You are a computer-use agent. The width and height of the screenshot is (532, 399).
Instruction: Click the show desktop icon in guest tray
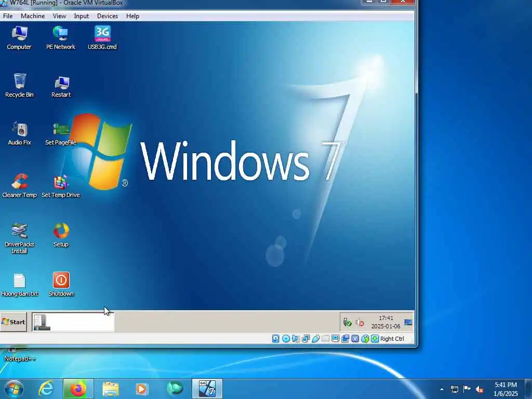(408, 322)
